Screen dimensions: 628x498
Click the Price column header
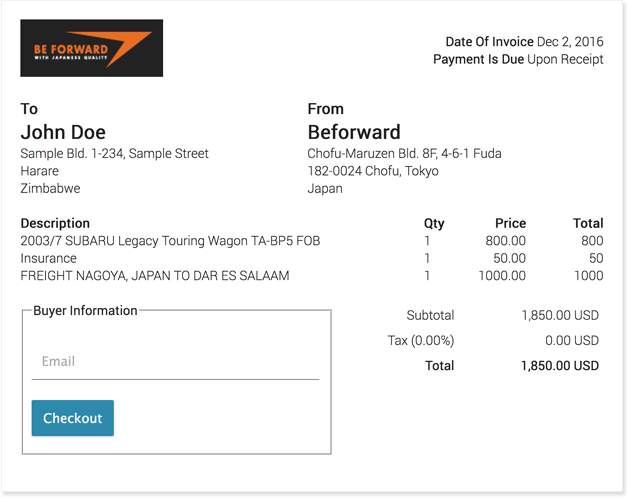pyautogui.click(x=510, y=223)
